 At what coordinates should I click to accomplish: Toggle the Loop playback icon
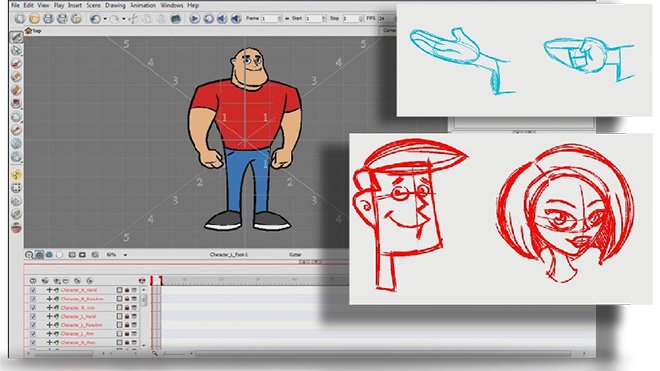coord(208,19)
